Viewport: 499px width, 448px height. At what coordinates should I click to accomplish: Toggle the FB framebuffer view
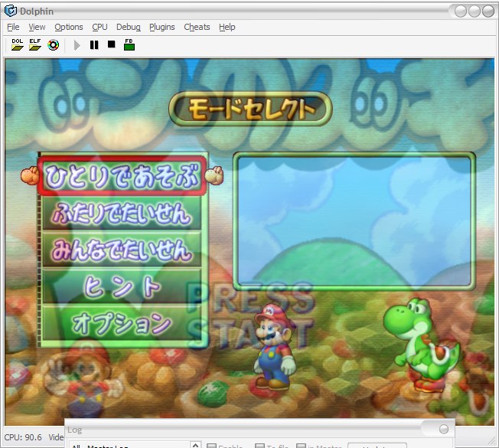click(129, 44)
